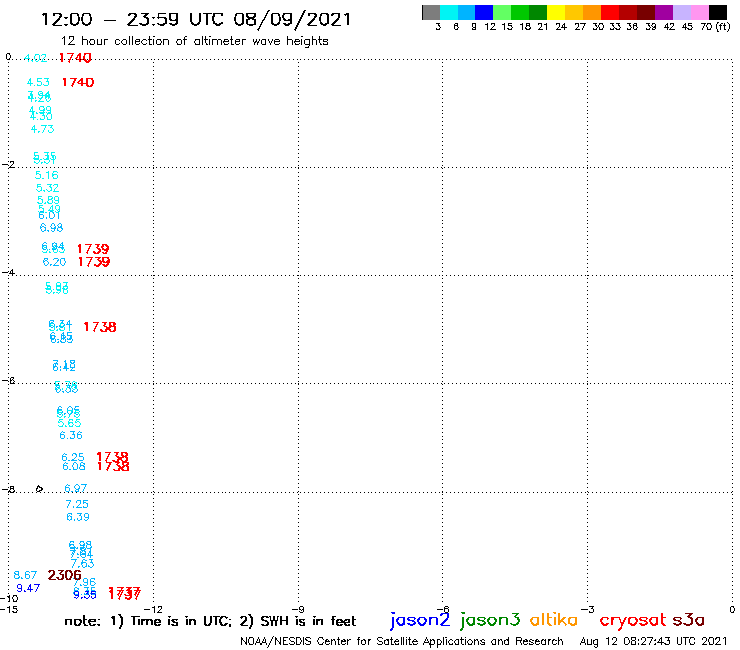Select the 'jason2' satellite legend label
This screenshot has width=740, height=650.
420,620
